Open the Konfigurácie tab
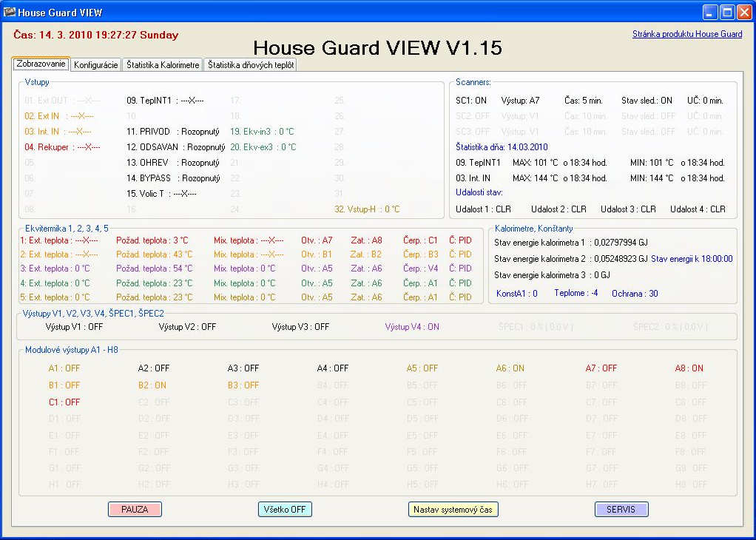 [96, 64]
